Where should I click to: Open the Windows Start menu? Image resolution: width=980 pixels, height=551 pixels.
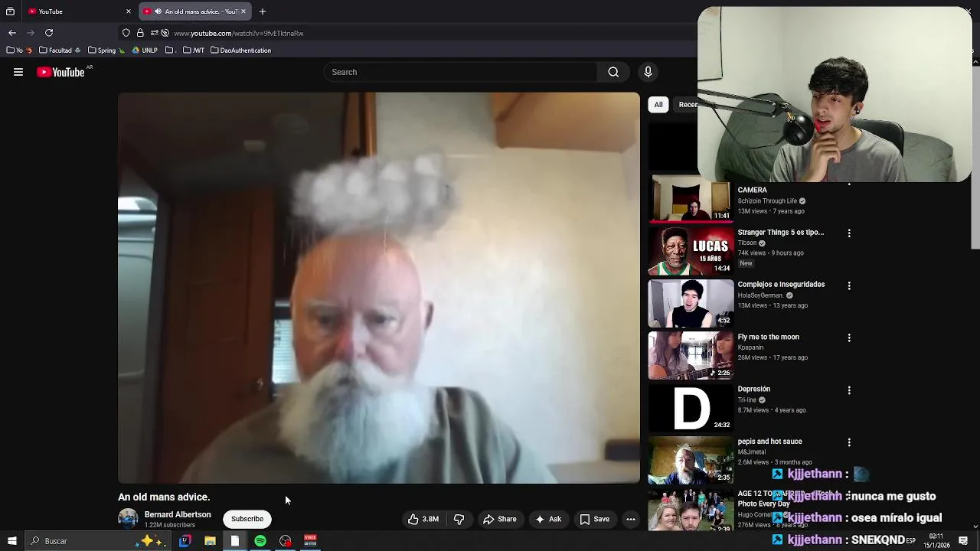pyautogui.click(x=11, y=541)
